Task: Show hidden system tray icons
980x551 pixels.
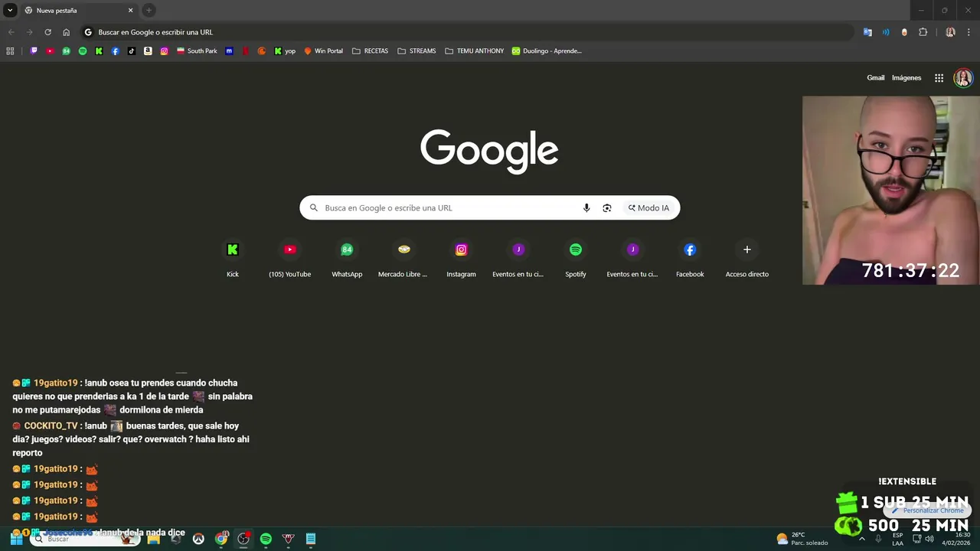Action: click(x=862, y=539)
